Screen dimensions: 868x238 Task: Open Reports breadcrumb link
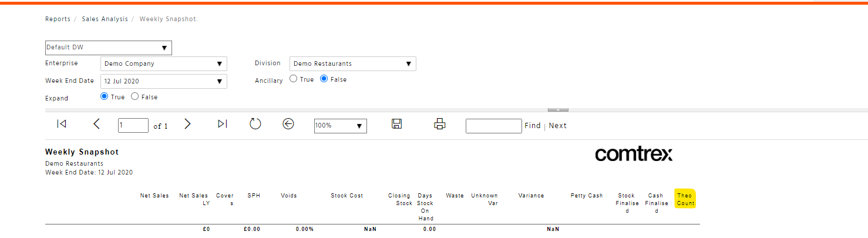58,19
